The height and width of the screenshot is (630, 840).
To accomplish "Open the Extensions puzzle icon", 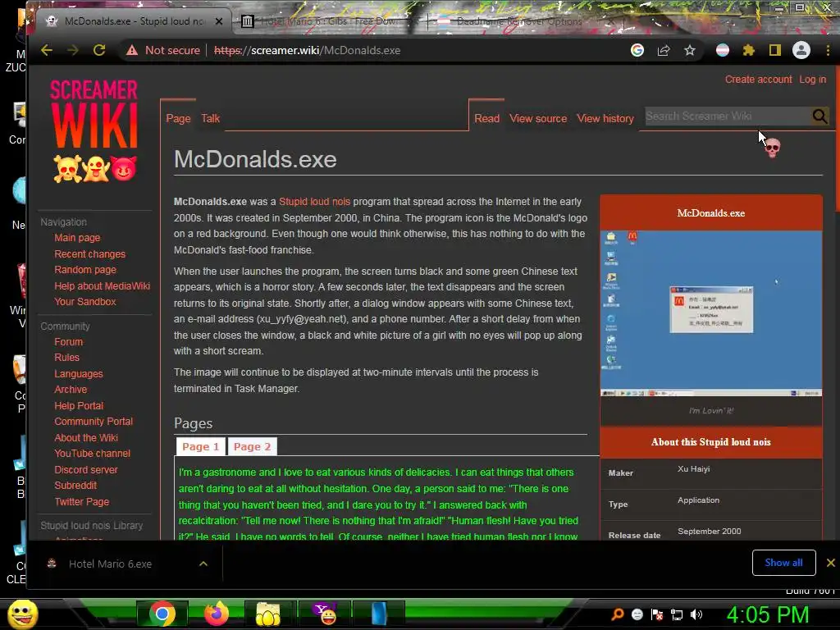I will pos(748,50).
